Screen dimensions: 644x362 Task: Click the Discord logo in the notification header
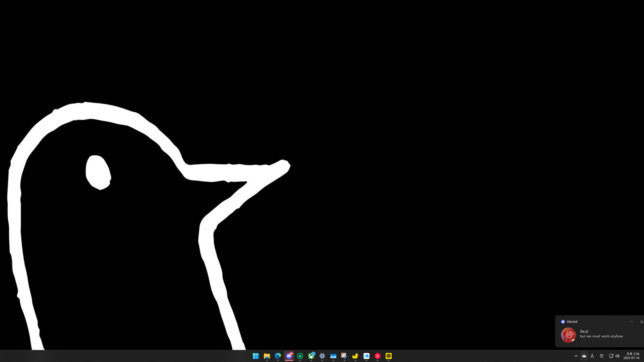pyautogui.click(x=563, y=322)
